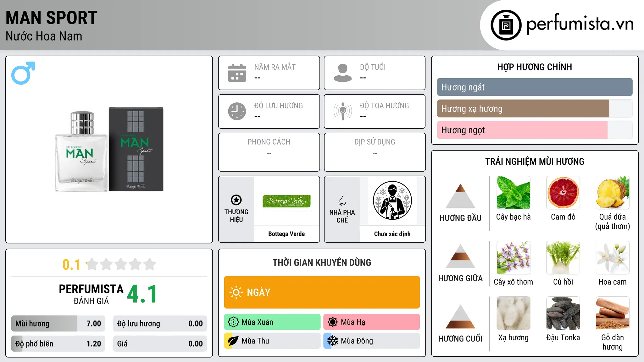This screenshot has height=362, width=644.
Task: Click the leaf icon for Mùa Thu
Action: pos(233,341)
